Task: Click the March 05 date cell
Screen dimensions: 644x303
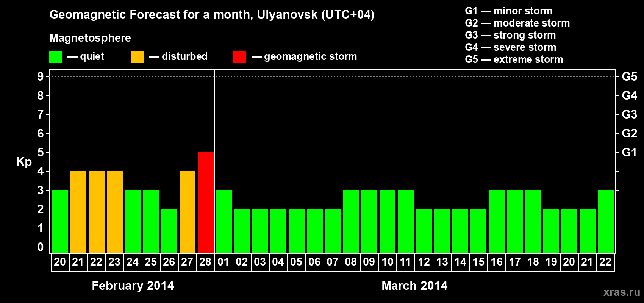Action: point(297,262)
